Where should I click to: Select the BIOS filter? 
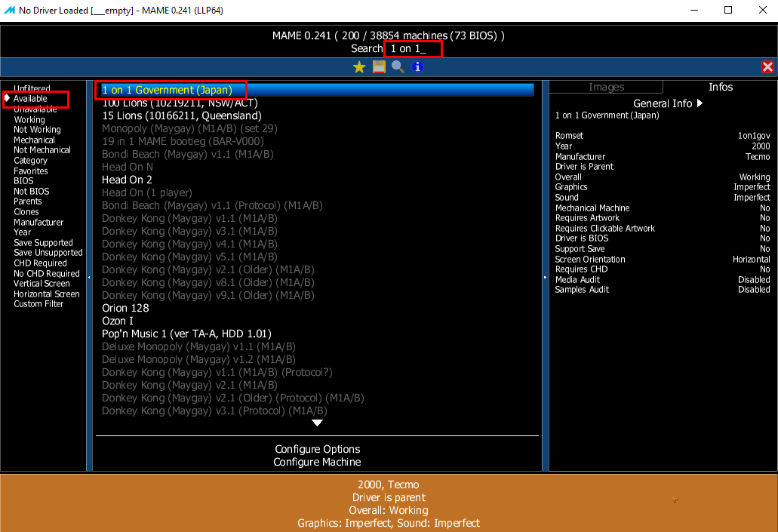(x=23, y=180)
